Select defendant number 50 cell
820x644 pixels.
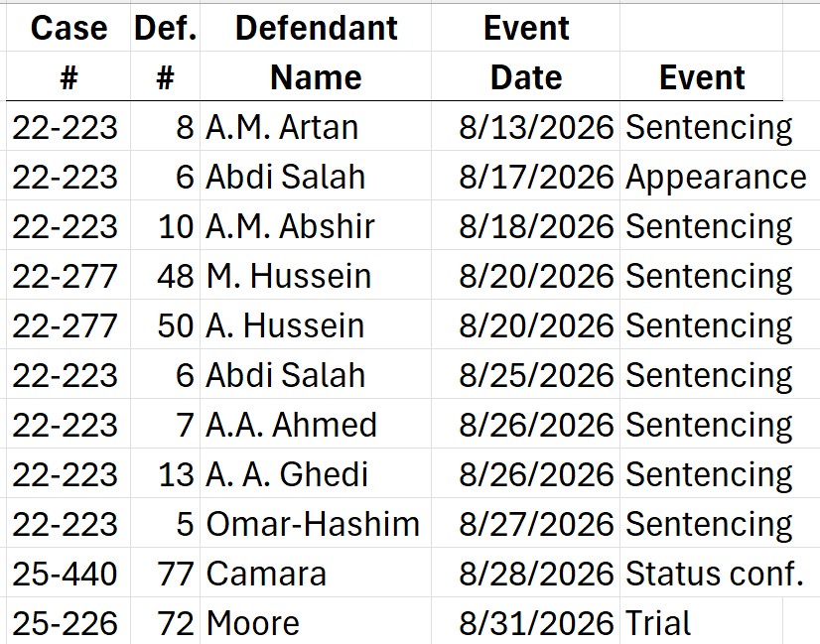tap(165, 325)
